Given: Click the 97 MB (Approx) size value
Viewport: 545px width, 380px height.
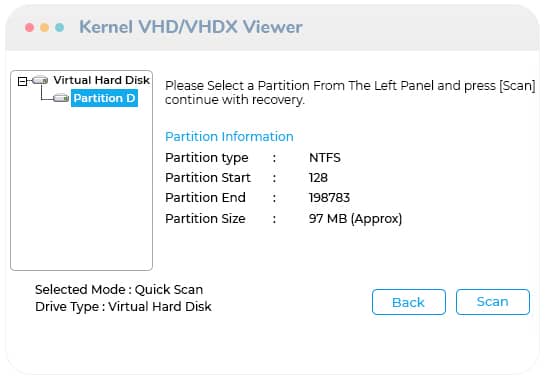Looking at the screenshot, I should [x=355, y=218].
